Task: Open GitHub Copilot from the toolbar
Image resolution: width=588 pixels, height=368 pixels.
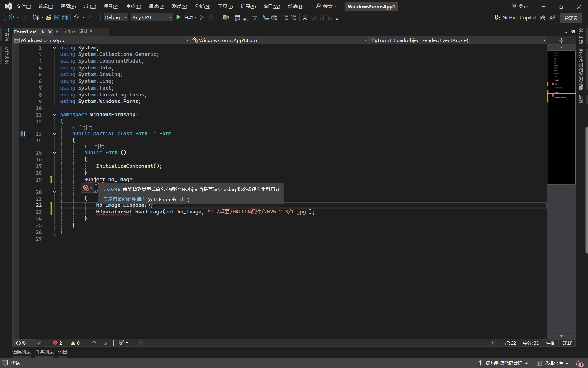Action: coord(515,17)
